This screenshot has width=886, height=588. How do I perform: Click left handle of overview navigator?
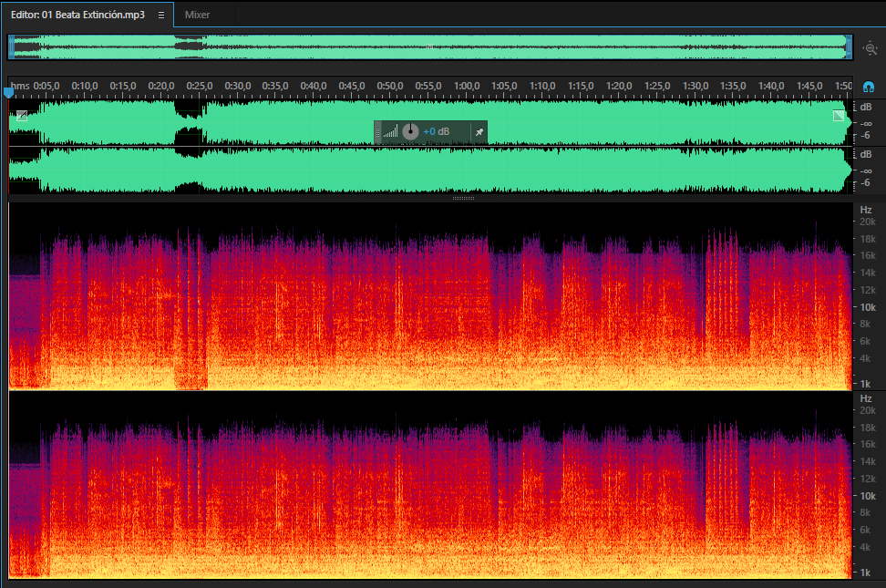11,46
